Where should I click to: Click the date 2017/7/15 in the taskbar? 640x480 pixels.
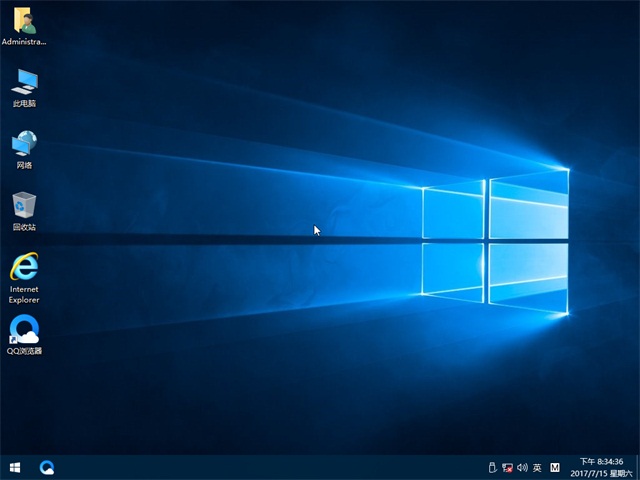click(590, 473)
